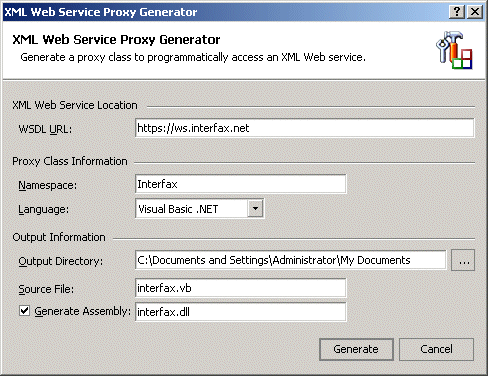The width and height of the screenshot is (488, 376).
Task: Click the question mark help button
Action: coord(456,12)
